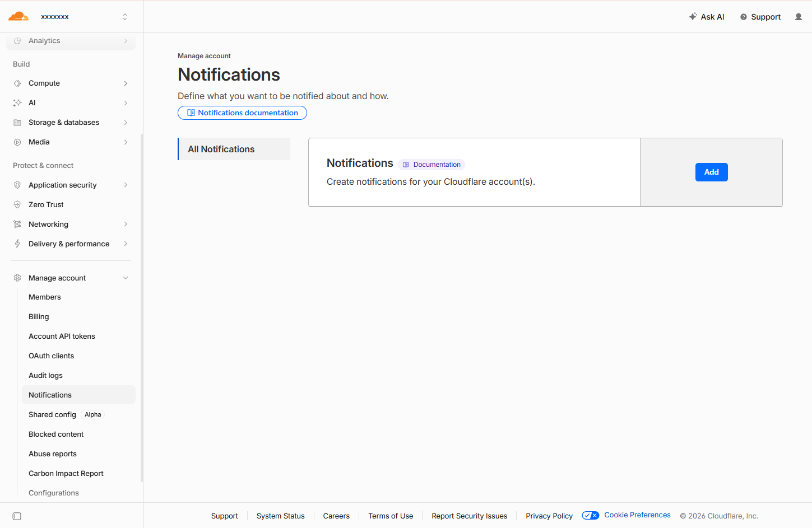812x528 pixels.
Task: Click the privacy choices toggle icon
Action: (x=591, y=516)
